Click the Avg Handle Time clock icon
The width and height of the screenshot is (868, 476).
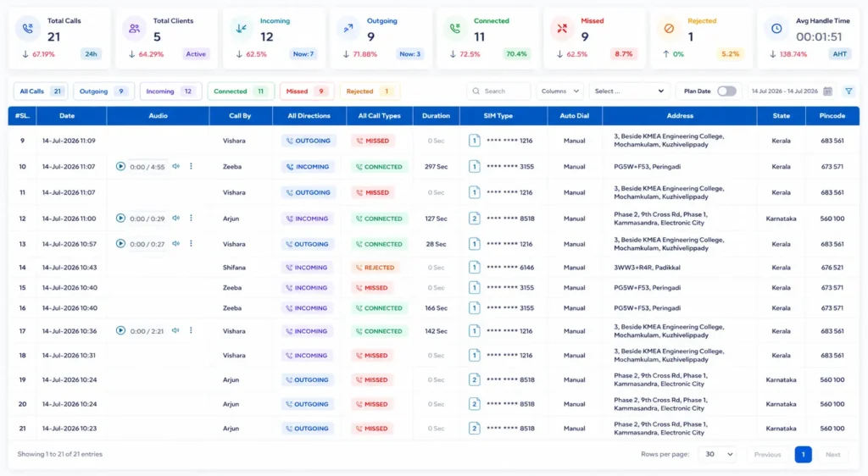click(776, 29)
